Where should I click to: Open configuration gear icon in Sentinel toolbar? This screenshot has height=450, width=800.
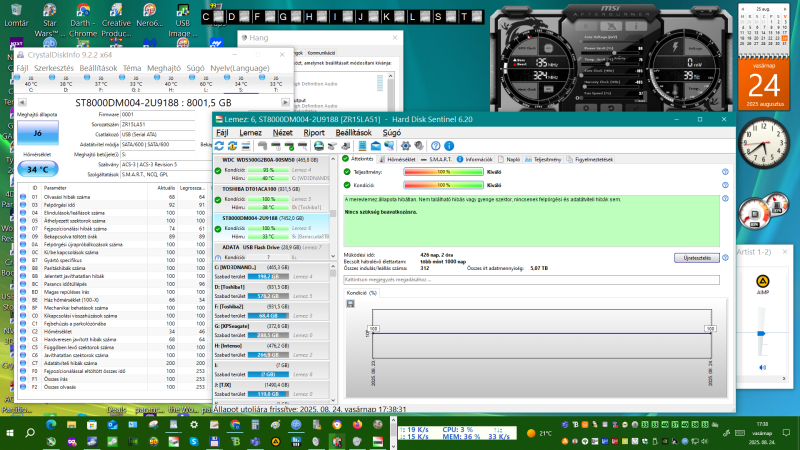click(x=406, y=146)
